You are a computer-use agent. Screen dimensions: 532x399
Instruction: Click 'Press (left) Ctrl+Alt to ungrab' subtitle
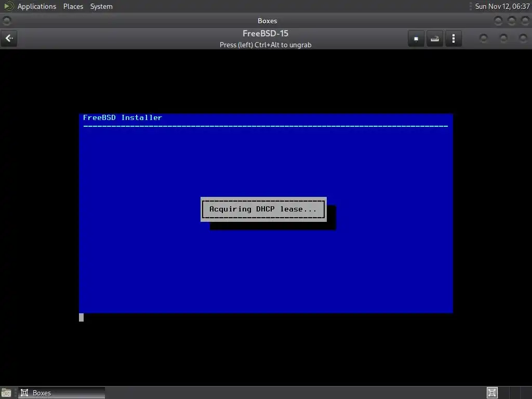coord(265,45)
